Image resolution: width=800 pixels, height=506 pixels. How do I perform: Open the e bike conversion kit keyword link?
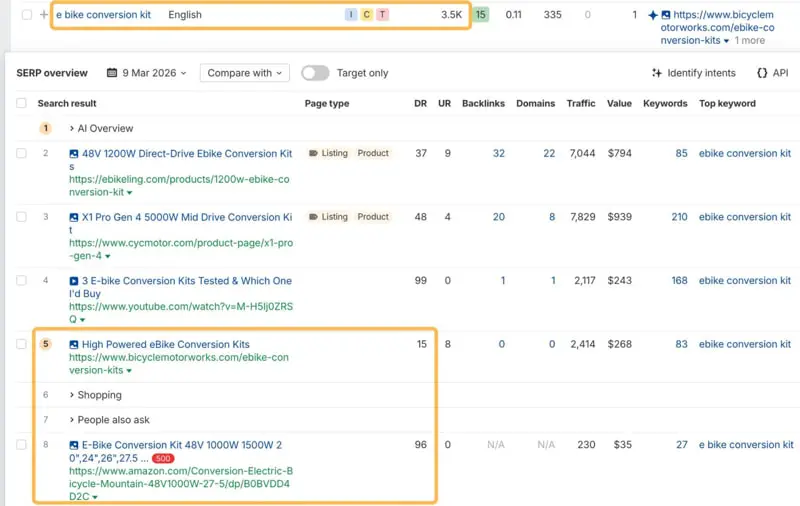pyautogui.click(x=104, y=15)
